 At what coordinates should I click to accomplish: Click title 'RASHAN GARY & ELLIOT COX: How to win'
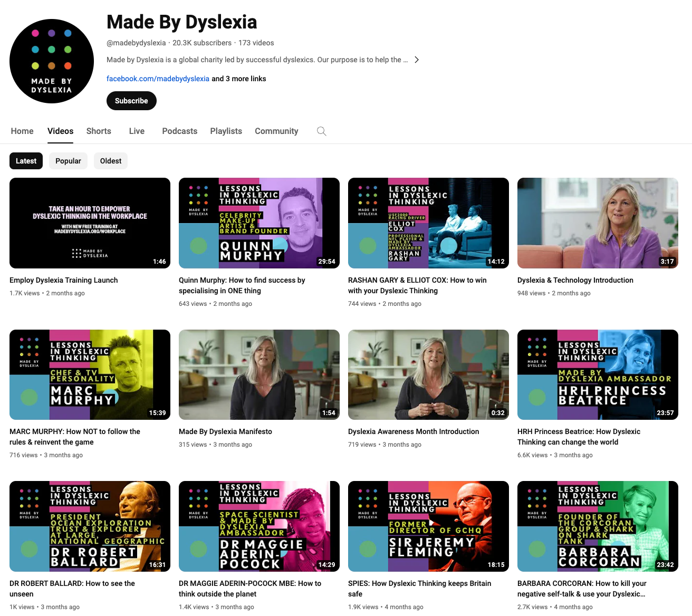tap(417, 285)
